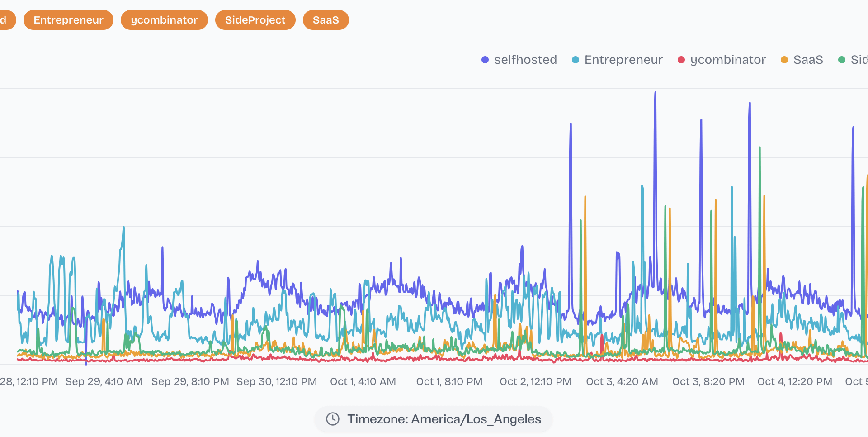Click the purple selfhosted legend dot

coord(485,60)
